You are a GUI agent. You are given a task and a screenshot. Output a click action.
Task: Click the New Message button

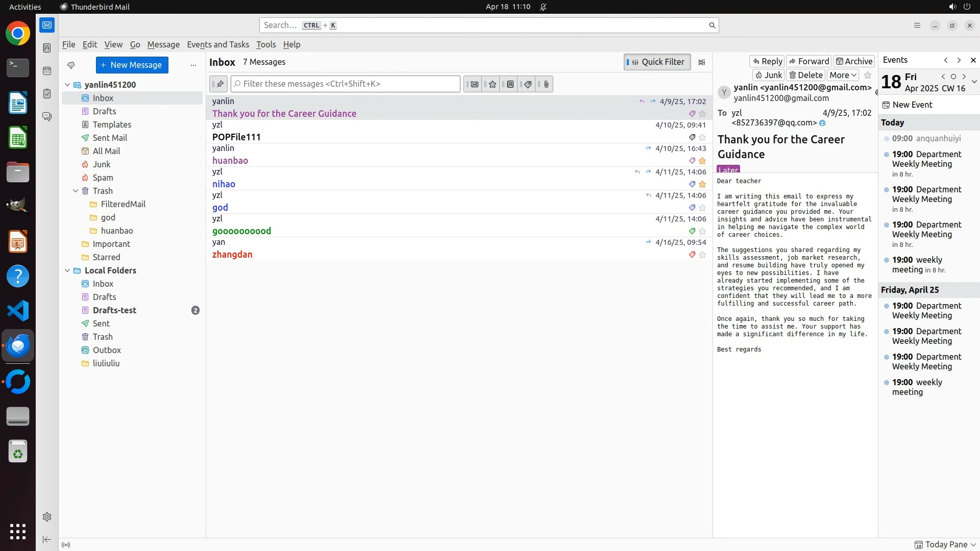132,65
